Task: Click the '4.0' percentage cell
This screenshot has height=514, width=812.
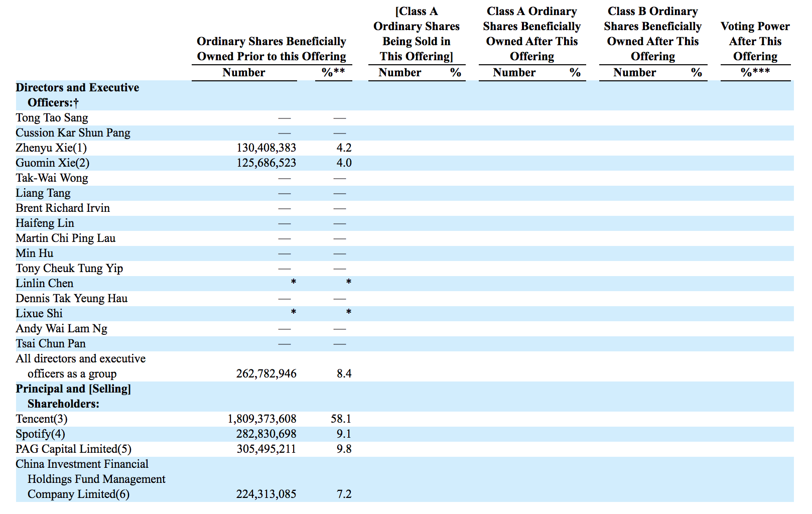Action: tap(344, 163)
